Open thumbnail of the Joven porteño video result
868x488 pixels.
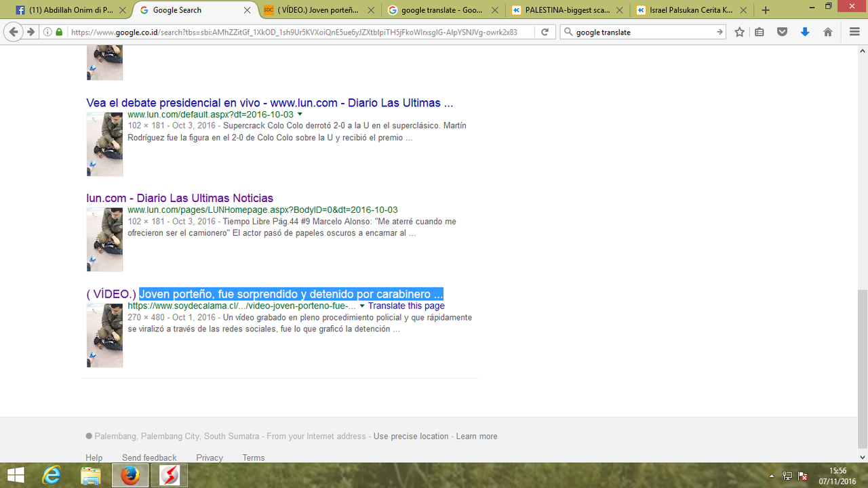104,335
